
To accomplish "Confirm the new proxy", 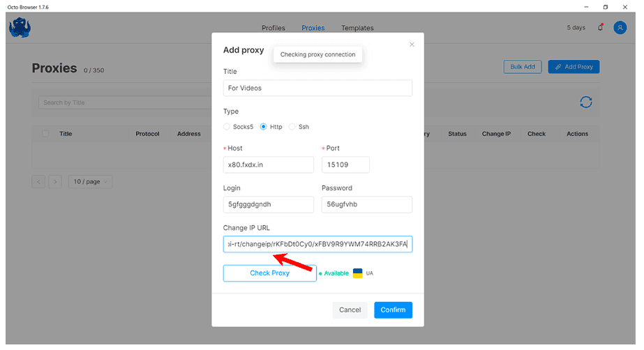I will pos(393,310).
